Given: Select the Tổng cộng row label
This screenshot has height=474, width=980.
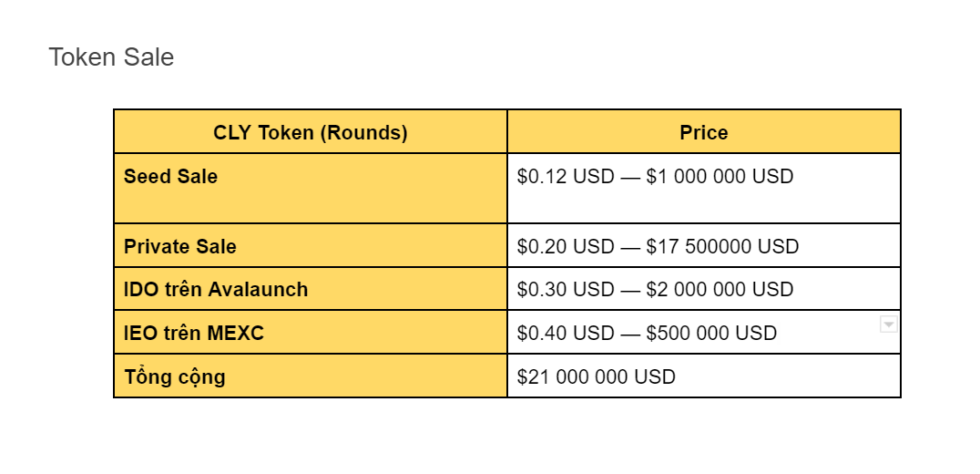Looking at the screenshot, I should point(174,376).
